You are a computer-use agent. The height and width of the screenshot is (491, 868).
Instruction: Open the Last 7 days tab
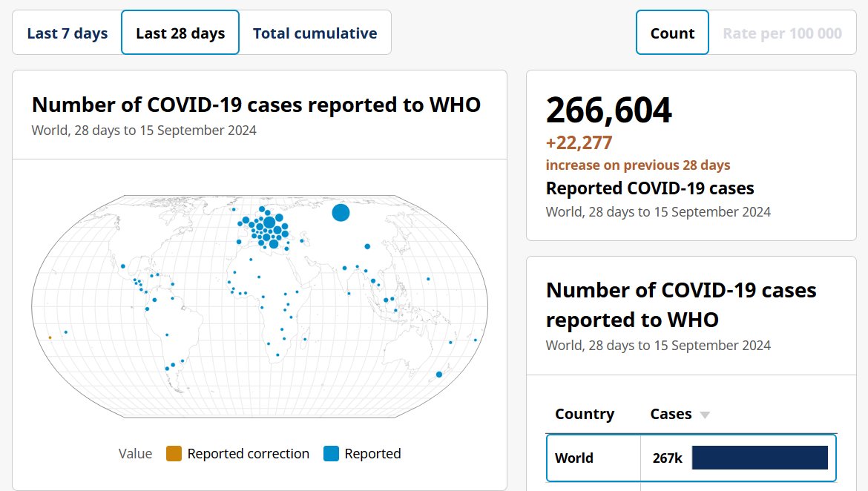click(68, 33)
